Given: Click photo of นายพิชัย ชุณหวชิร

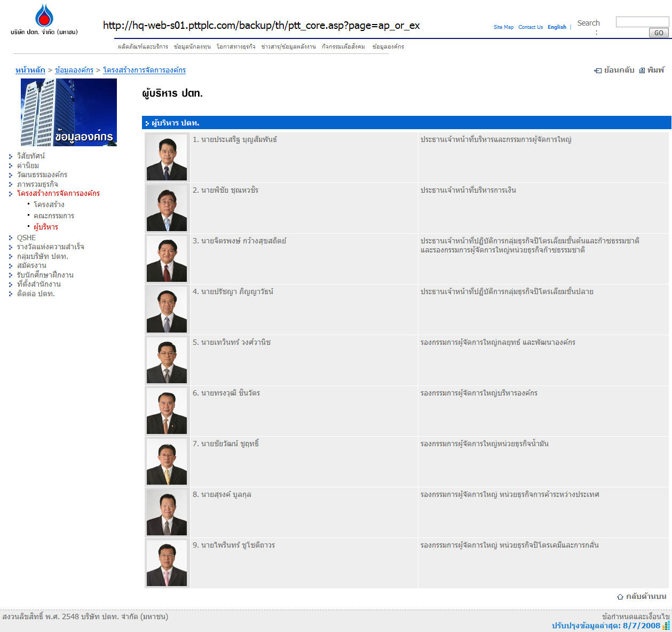Looking at the screenshot, I should tap(167, 208).
